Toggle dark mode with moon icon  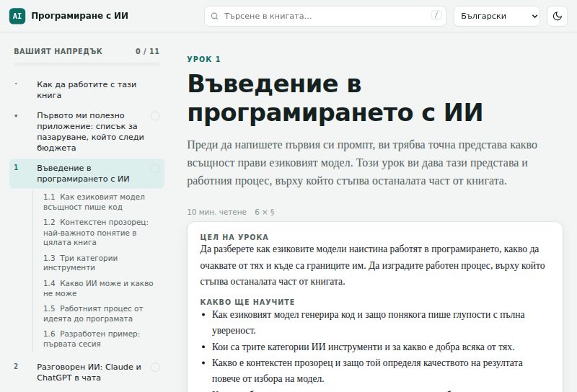(558, 16)
